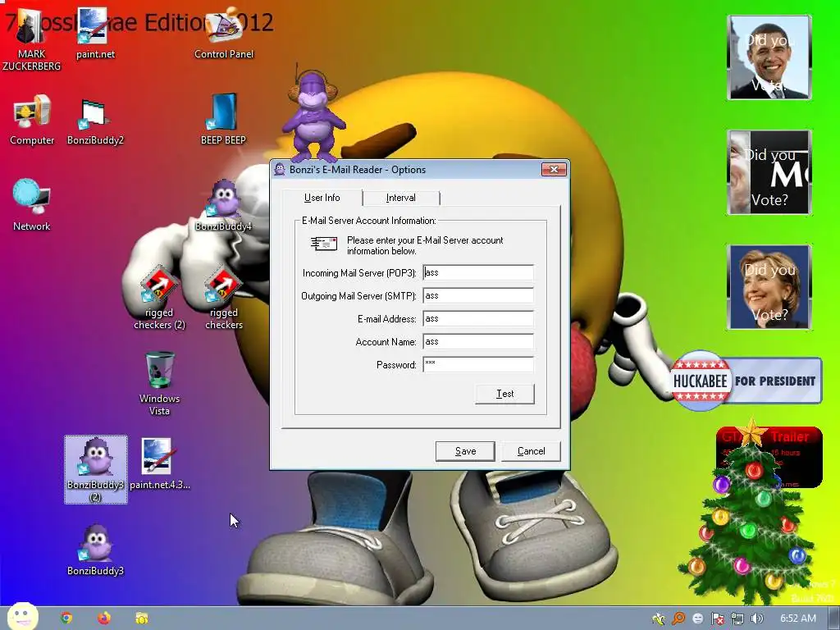Switch to the Interval tab
840x630 pixels.
click(x=400, y=198)
